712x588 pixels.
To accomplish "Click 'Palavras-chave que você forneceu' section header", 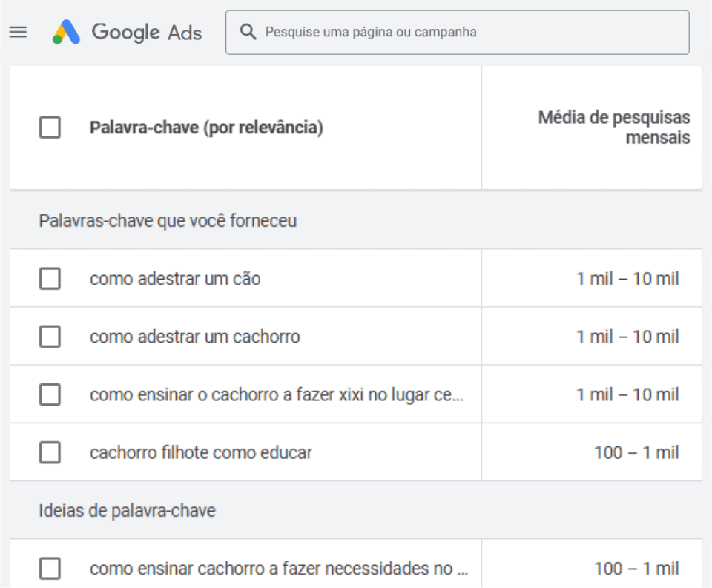I will [168, 221].
